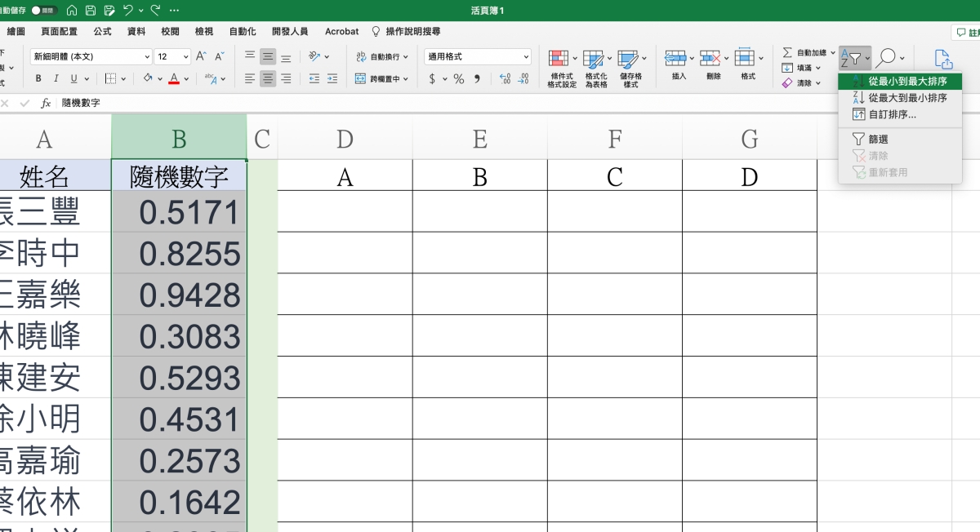Choose 從最小到最大排序 in sort menu
The width and height of the screenshot is (980, 532).
900,82
